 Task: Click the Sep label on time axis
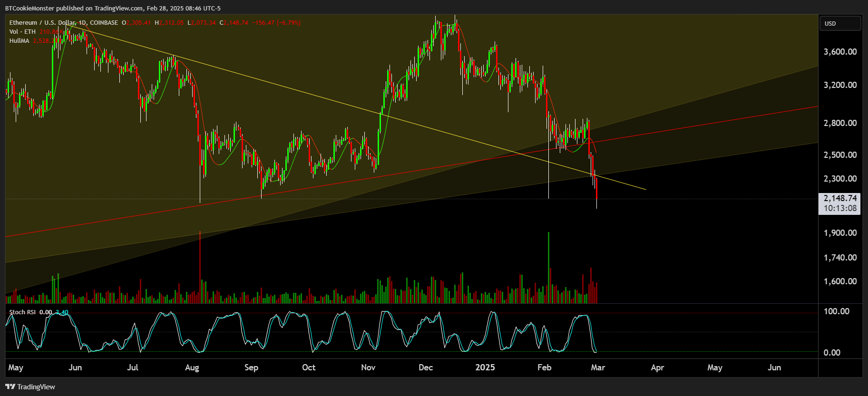(x=251, y=367)
